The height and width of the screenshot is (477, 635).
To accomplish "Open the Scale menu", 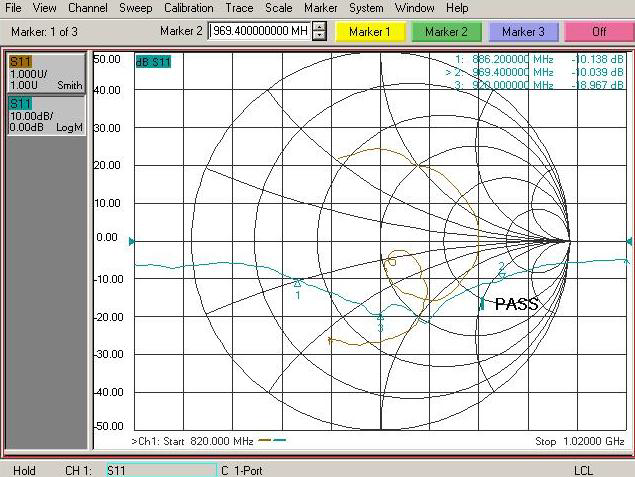I will coord(279,8).
